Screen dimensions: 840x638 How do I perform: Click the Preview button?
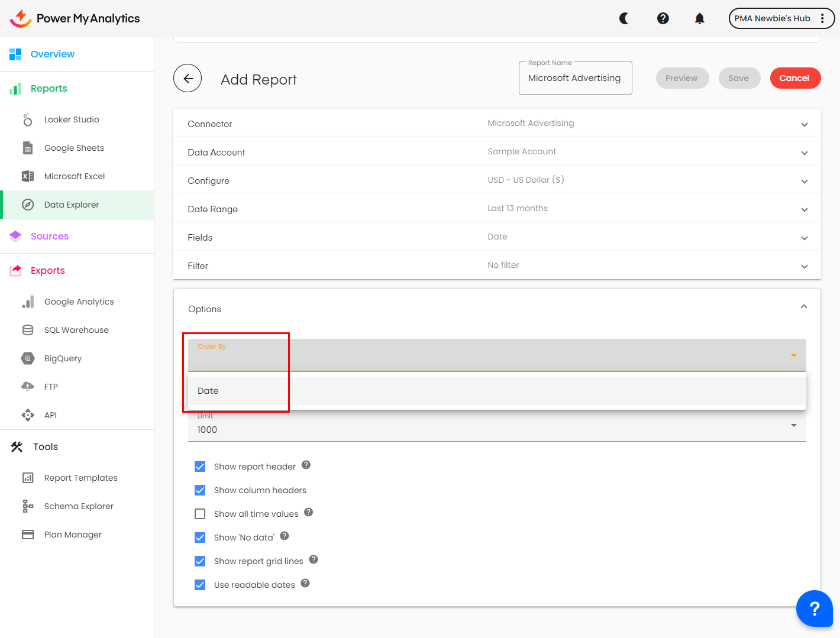click(681, 78)
